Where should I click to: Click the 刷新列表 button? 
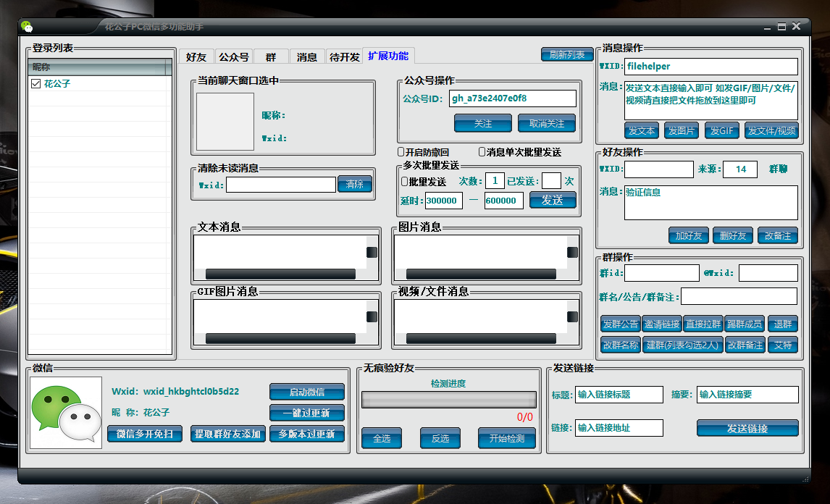[567, 54]
